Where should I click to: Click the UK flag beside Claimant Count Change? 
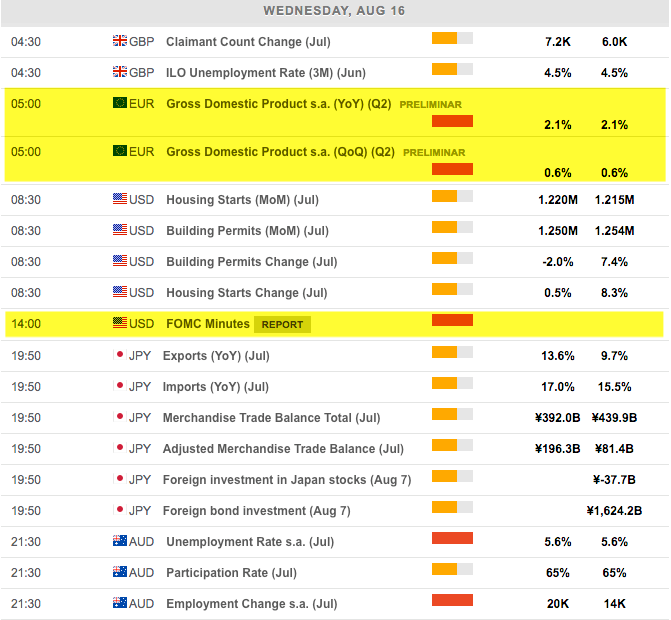pos(120,41)
